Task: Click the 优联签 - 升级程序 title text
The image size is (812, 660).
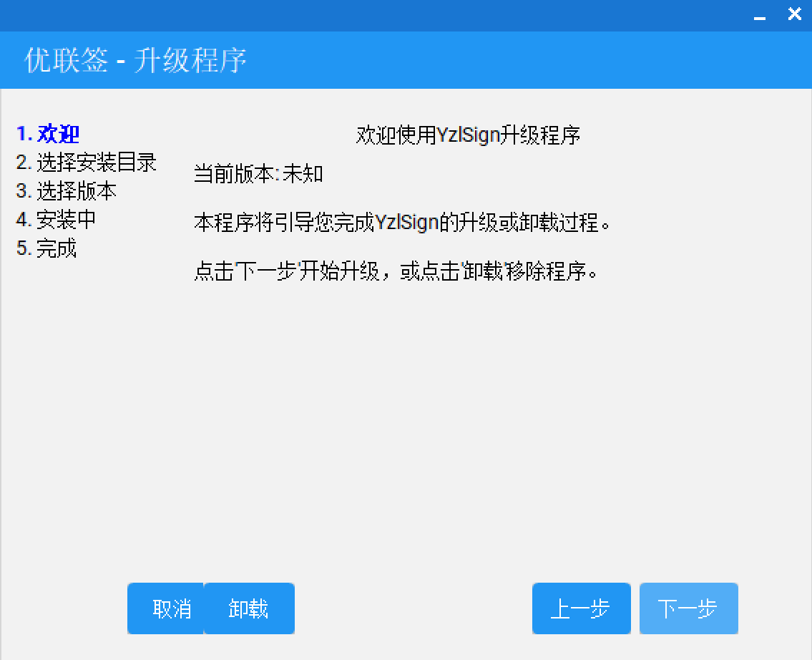Action: pyautogui.click(x=133, y=61)
